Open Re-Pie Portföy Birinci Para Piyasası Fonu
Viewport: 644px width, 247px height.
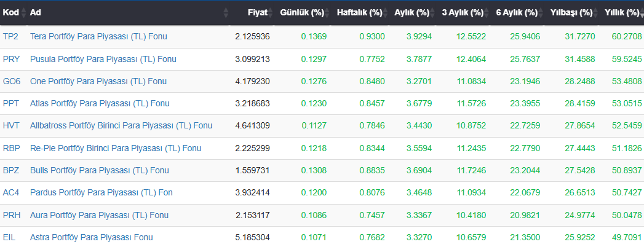[x=116, y=148]
